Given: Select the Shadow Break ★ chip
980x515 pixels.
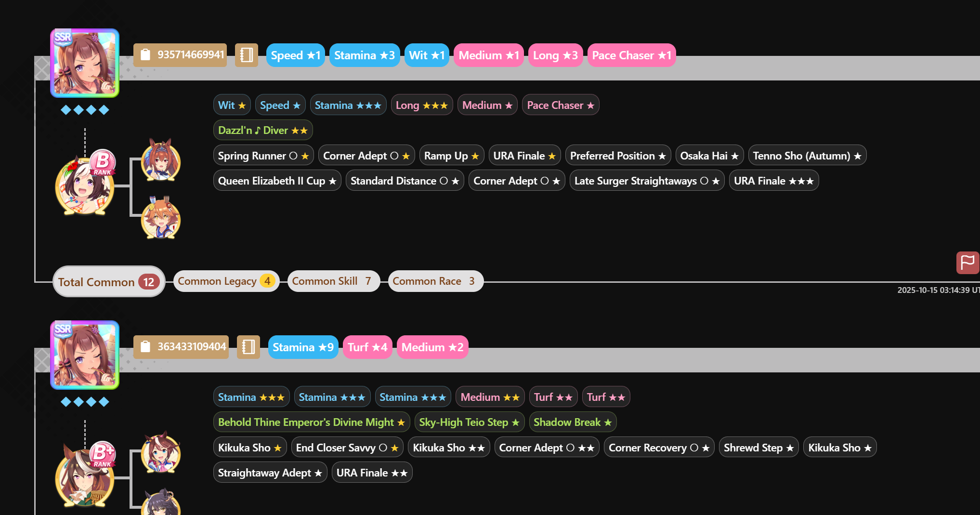Looking at the screenshot, I should point(573,422).
